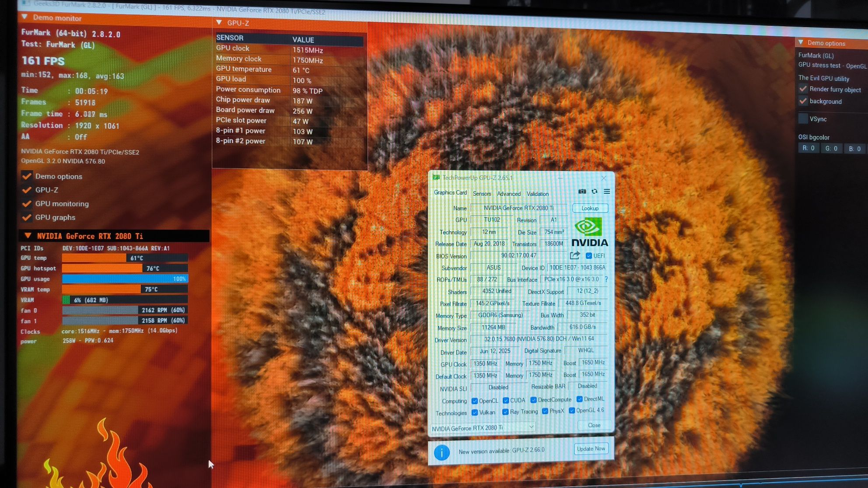Toggle the DirectCompute checkbox
This screenshot has width=868, height=488.
(533, 400)
